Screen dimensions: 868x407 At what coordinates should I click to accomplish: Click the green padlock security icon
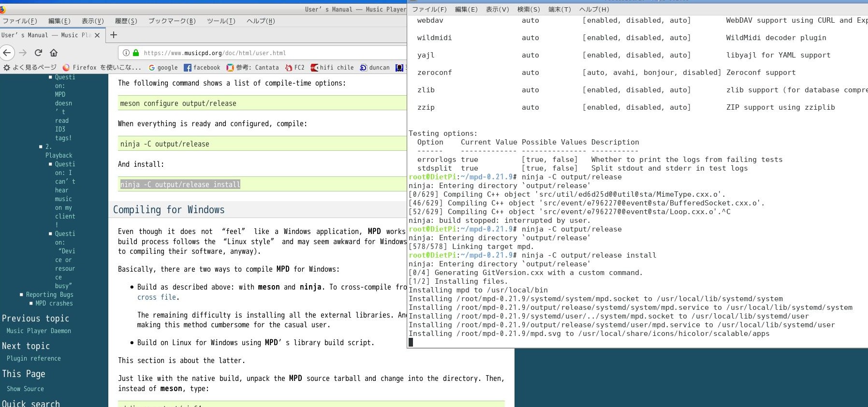tap(136, 53)
